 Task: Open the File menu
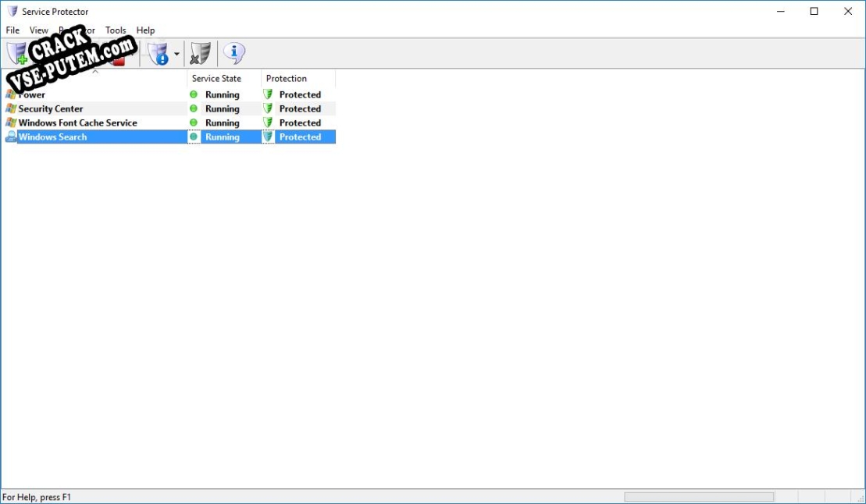(x=12, y=30)
